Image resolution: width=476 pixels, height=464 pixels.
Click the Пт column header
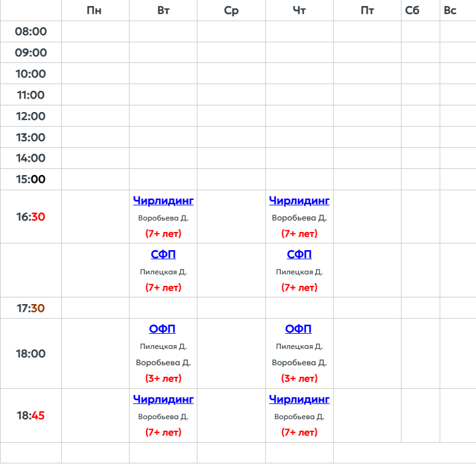click(x=367, y=10)
